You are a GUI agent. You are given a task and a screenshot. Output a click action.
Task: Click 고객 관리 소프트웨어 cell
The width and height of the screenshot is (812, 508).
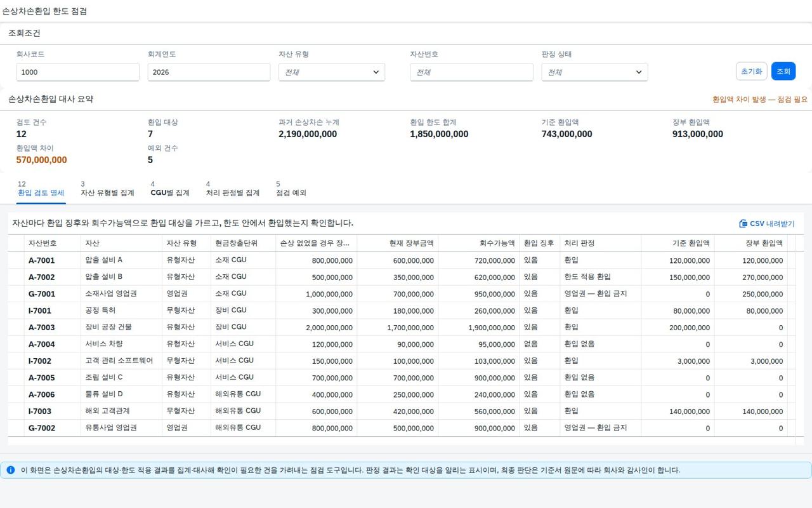point(119,361)
